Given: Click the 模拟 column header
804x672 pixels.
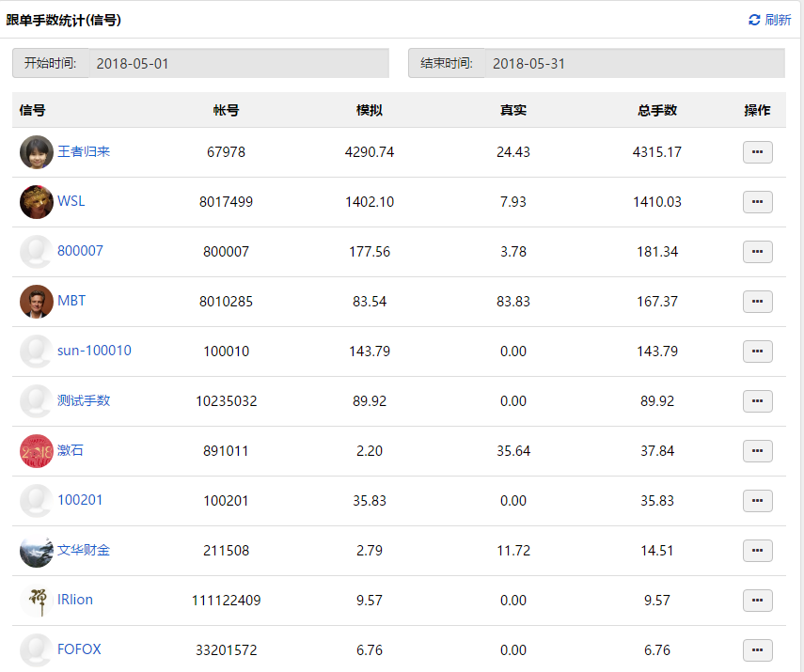Looking at the screenshot, I should [x=370, y=110].
